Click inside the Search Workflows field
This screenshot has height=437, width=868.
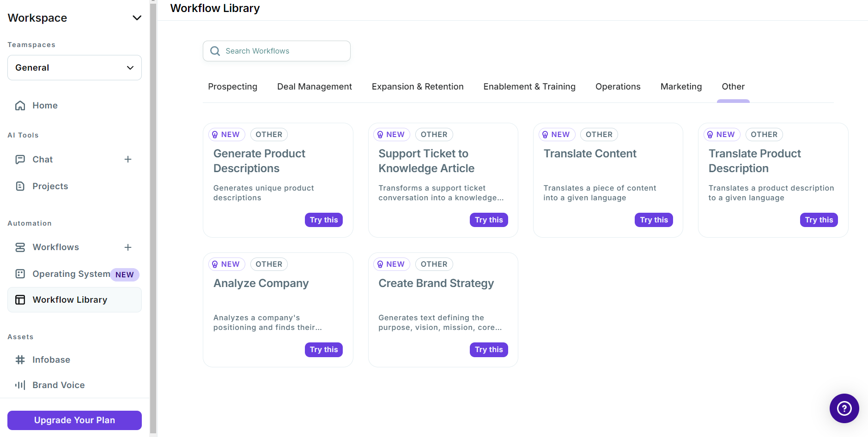(276, 51)
